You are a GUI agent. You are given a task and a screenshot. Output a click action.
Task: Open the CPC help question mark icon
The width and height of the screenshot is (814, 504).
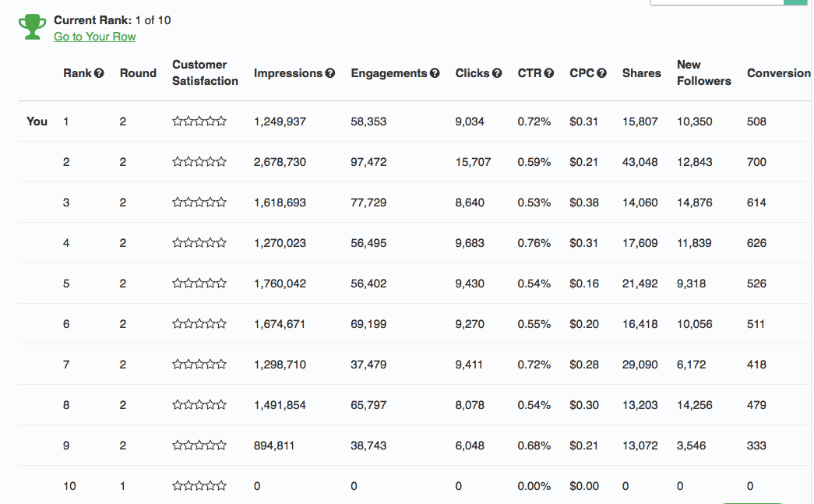coord(602,73)
